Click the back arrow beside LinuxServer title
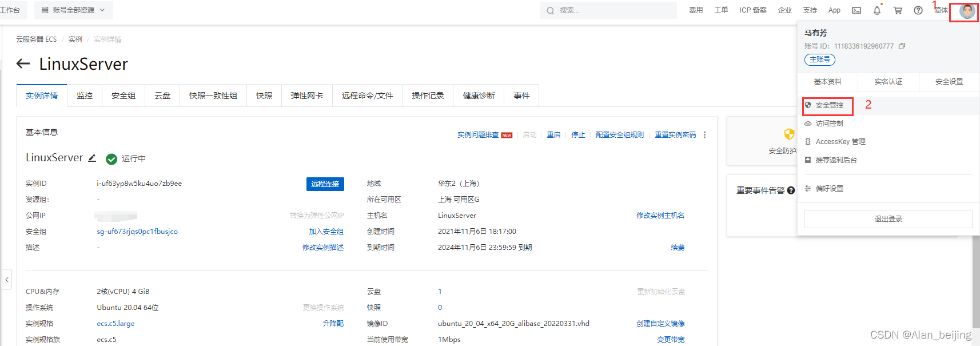980x346 pixels. click(23, 63)
